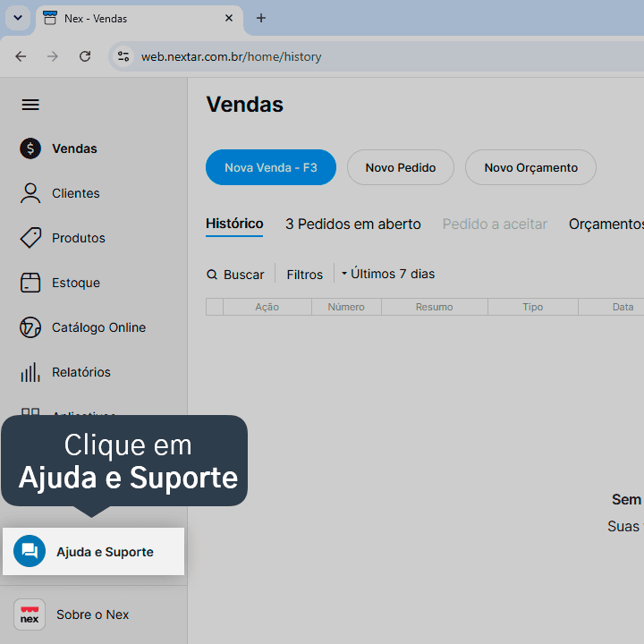
Task: Click the Vendas page heading
Action: tap(245, 105)
